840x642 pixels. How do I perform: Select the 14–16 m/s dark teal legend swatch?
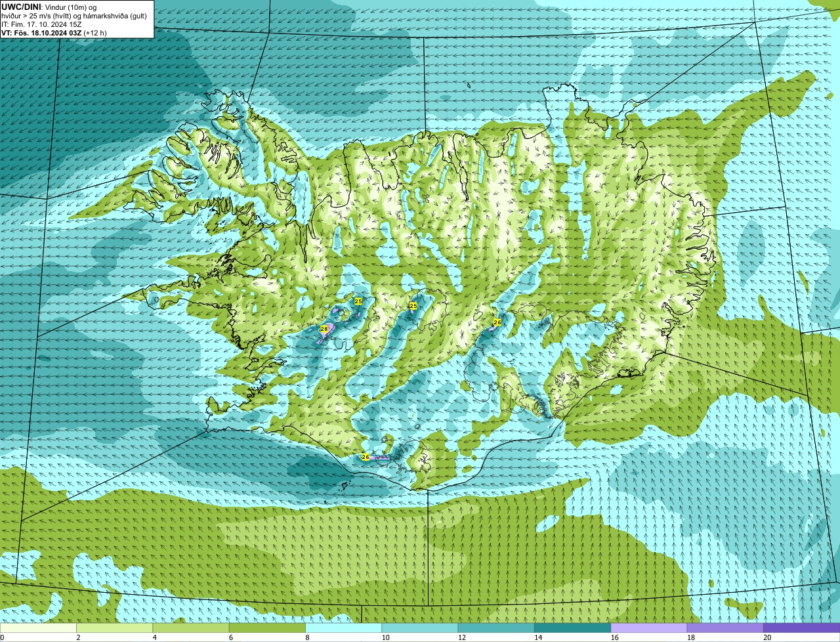pos(572,628)
